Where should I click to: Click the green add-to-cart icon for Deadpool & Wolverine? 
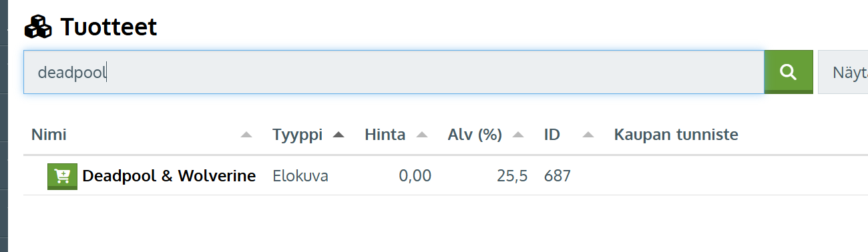coord(62,176)
